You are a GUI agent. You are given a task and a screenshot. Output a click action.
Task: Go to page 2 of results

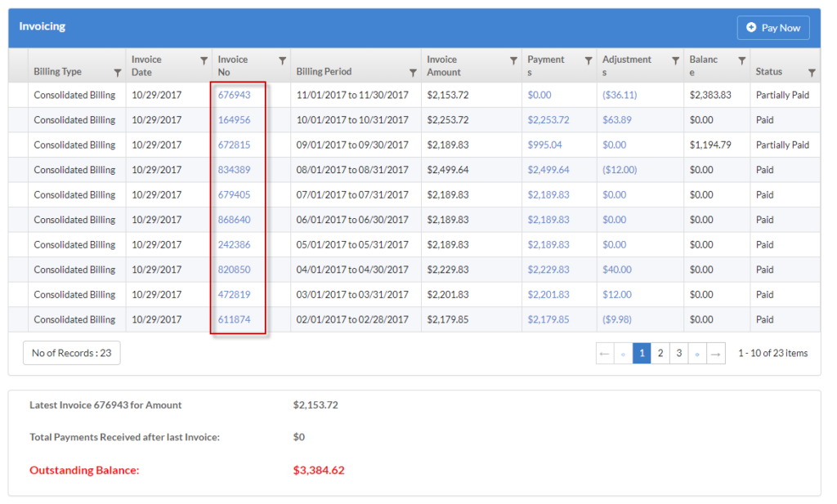(660, 353)
